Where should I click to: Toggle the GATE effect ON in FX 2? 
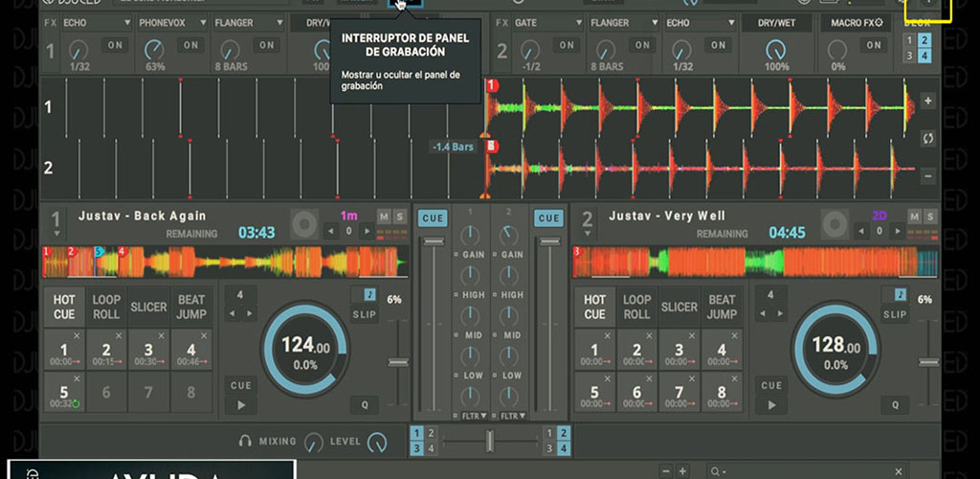(x=568, y=45)
